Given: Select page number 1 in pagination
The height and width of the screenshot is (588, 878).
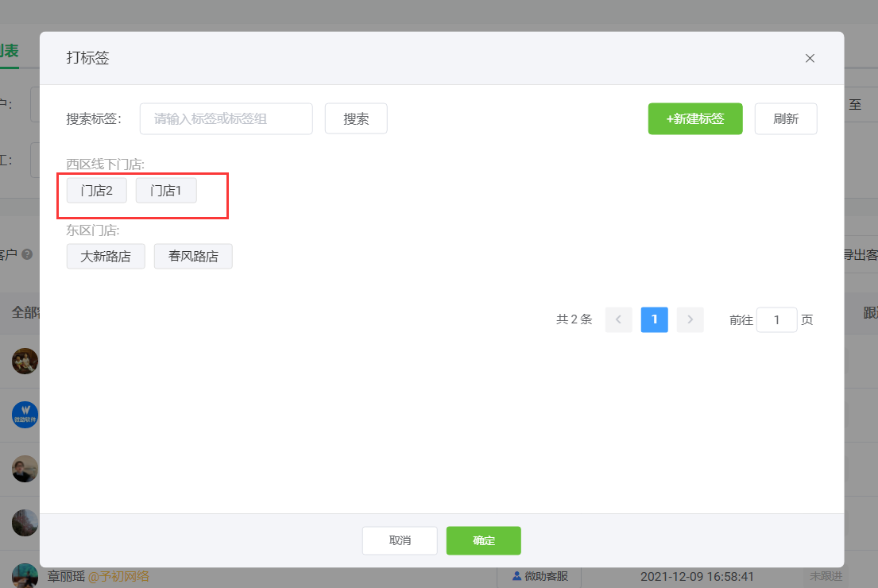Looking at the screenshot, I should tap(654, 319).
